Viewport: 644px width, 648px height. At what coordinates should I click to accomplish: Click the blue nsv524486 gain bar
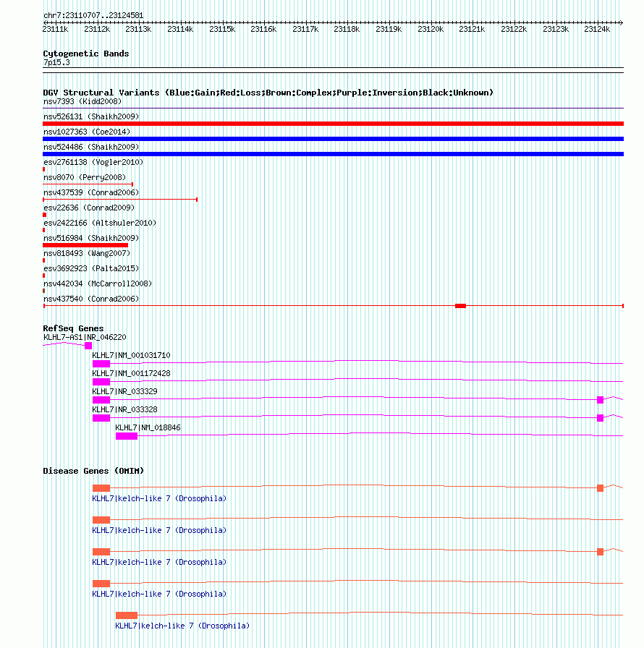[333, 154]
